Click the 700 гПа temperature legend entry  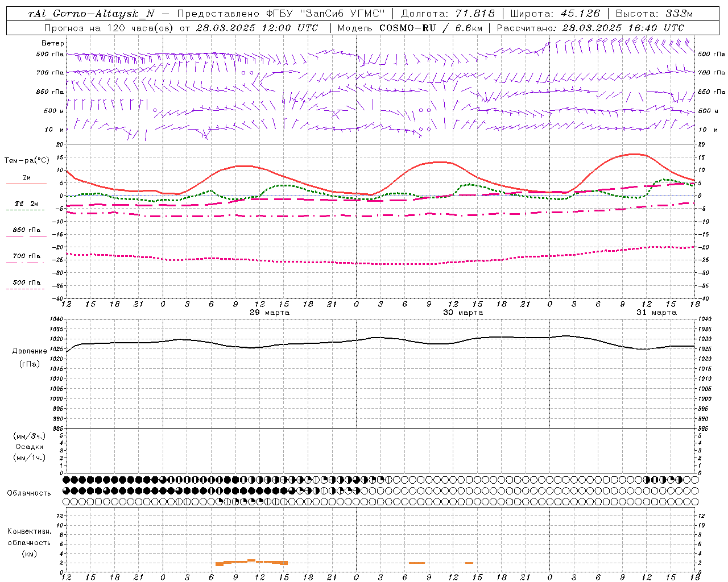(x=26, y=256)
